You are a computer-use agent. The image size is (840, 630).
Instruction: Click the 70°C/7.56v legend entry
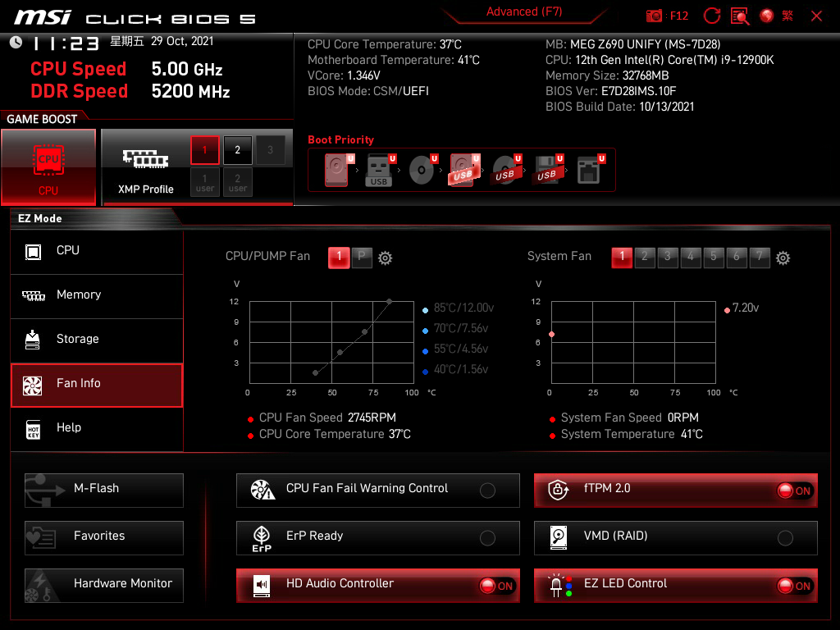click(456, 328)
